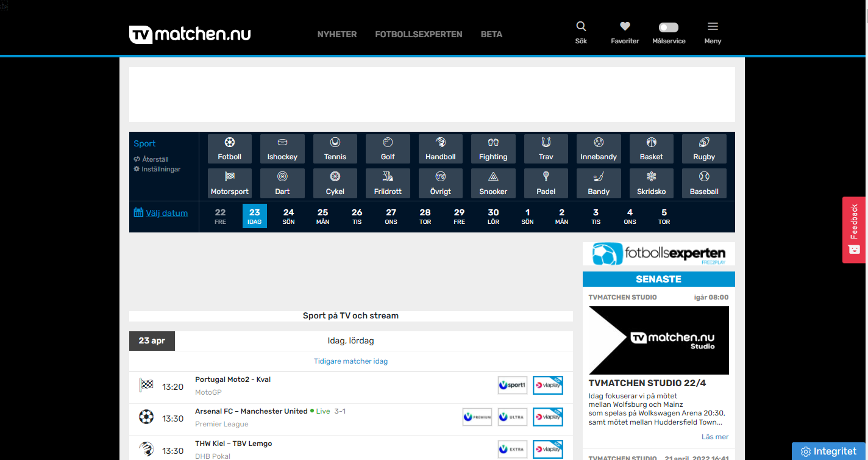868x460 pixels.
Task: Open Portugal Moto2 - Kval event
Action: point(233,379)
